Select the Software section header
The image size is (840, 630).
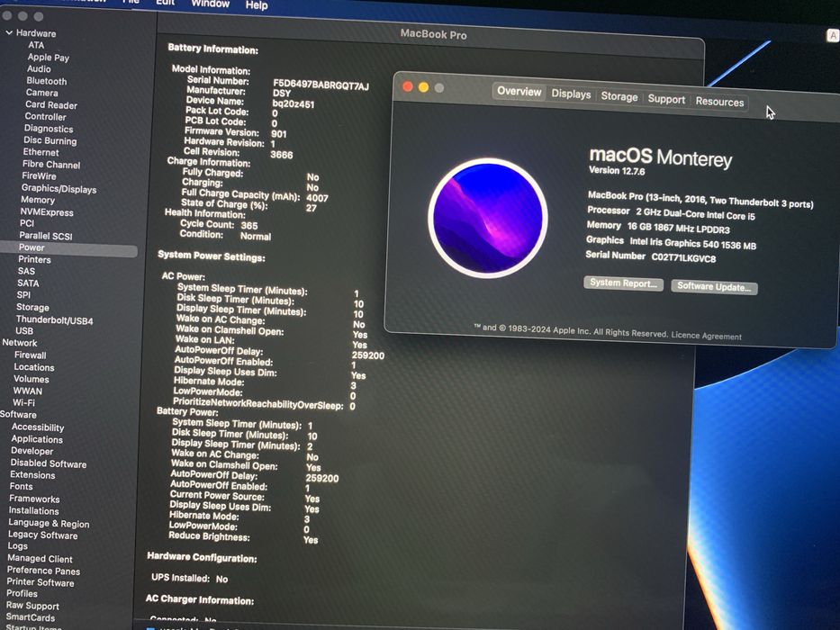tap(18, 415)
